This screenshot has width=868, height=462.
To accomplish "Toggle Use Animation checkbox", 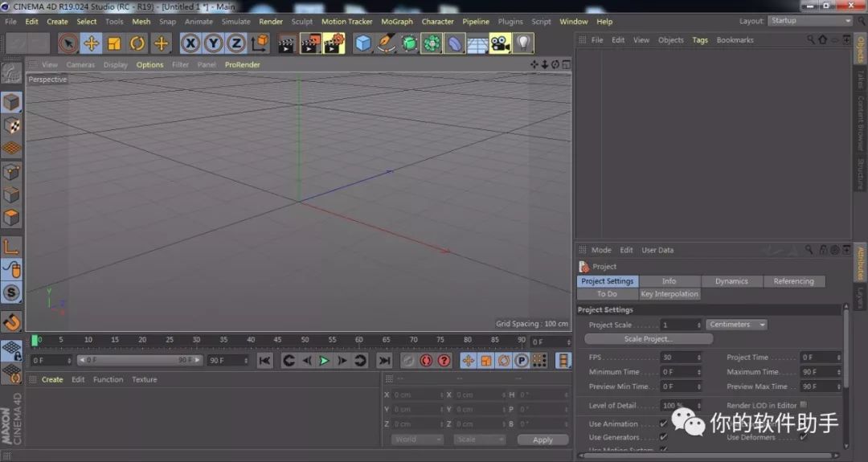I will pos(663,423).
